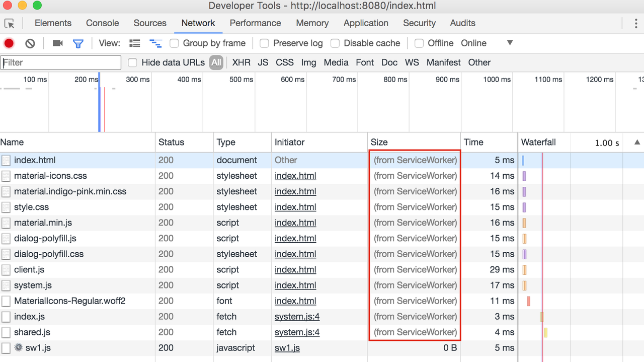Check the Disable cache option
Image resolution: width=644 pixels, height=362 pixels.
point(335,43)
